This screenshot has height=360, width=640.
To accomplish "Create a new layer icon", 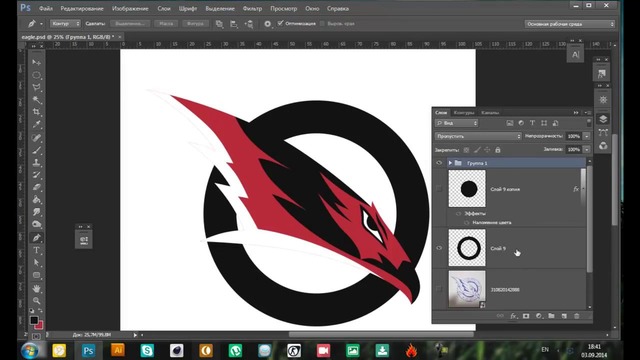I will tap(564, 316).
